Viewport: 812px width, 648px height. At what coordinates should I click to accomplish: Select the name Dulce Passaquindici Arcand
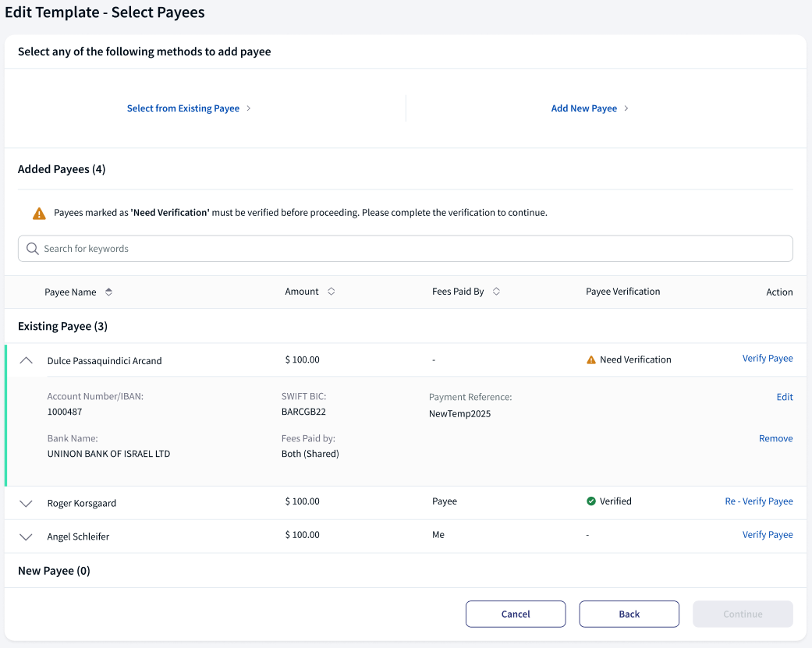105,361
